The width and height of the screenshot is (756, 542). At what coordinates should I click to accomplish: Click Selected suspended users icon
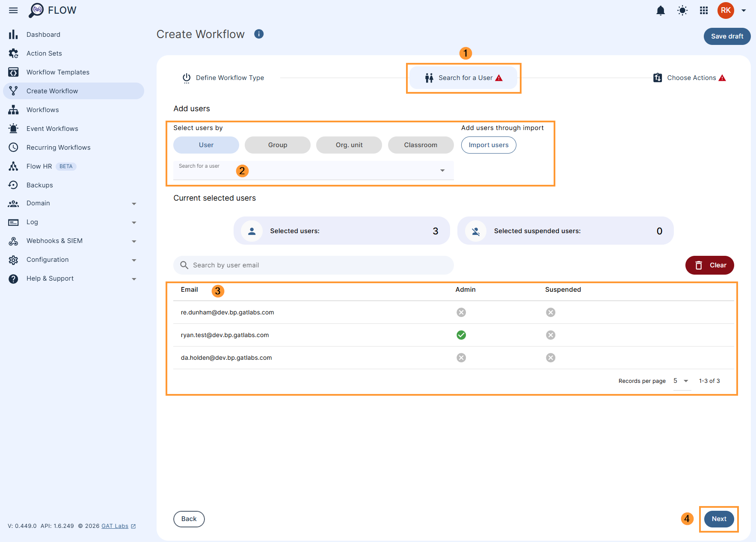coord(476,231)
